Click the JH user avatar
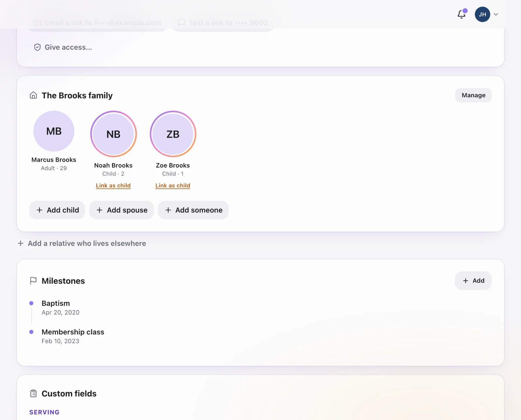The width and height of the screenshot is (521, 420). coord(482,14)
